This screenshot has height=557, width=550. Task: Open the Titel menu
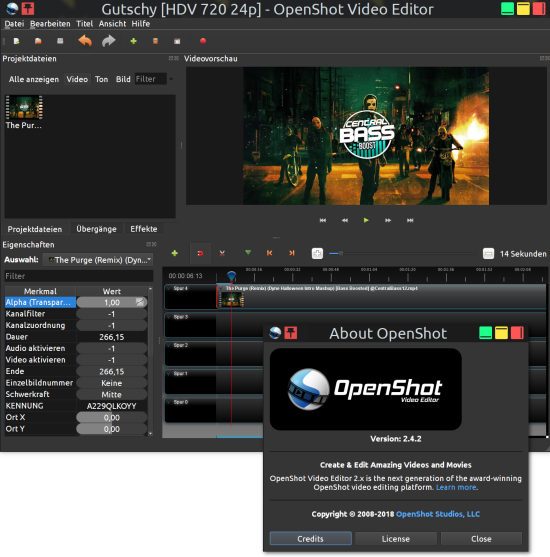85,24
